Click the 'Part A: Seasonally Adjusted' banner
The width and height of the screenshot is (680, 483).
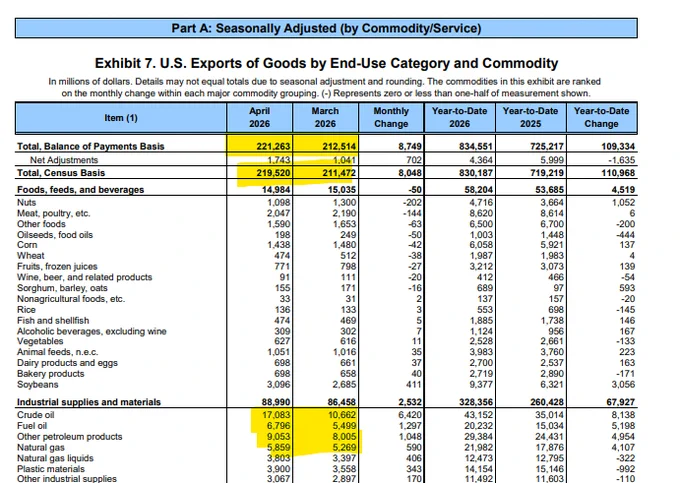(x=326, y=28)
